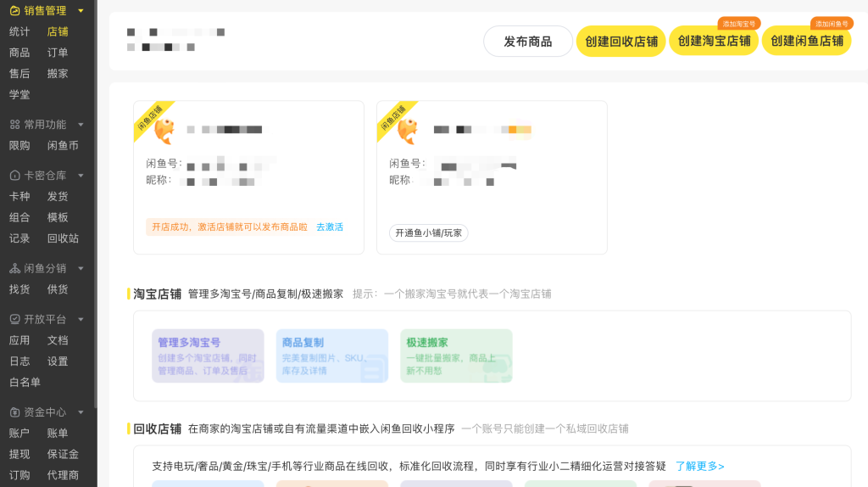Collapse the 资金中心 menu arrow
This screenshot has height=487, width=868.
[x=81, y=412]
